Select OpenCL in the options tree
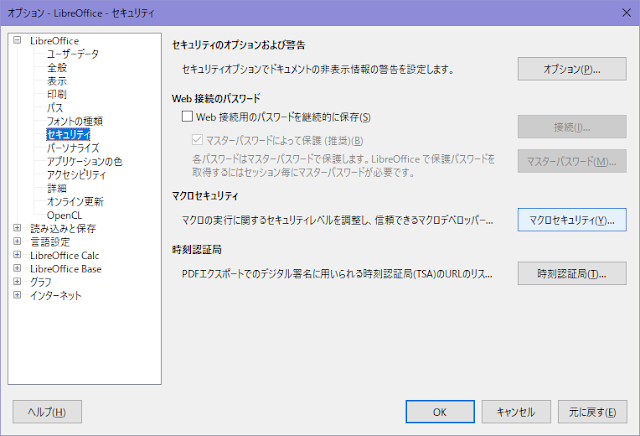640x436 pixels. click(64, 215)
